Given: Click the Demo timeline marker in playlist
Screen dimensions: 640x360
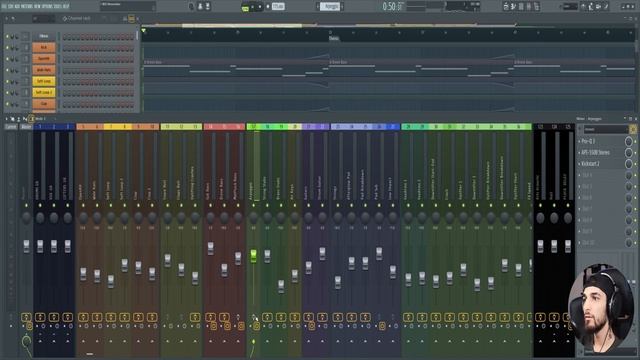Looking at the screenshot, I should (x=334, y=38).
